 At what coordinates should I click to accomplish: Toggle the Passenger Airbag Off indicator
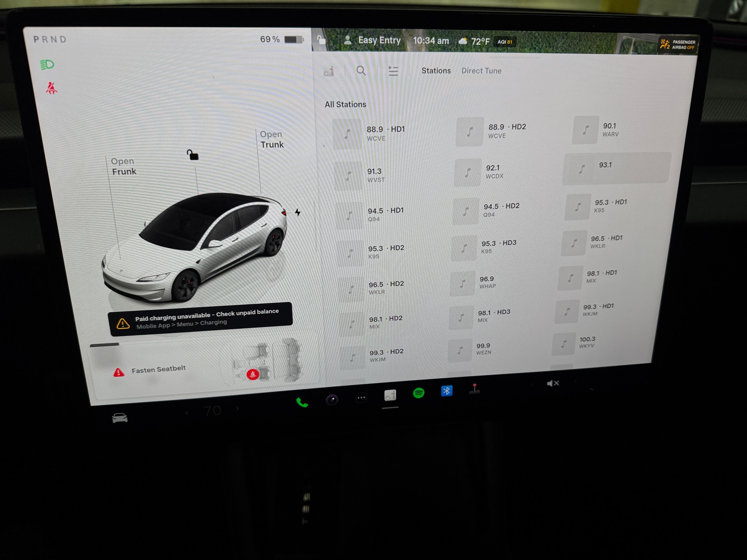click(x=676, y=44)
